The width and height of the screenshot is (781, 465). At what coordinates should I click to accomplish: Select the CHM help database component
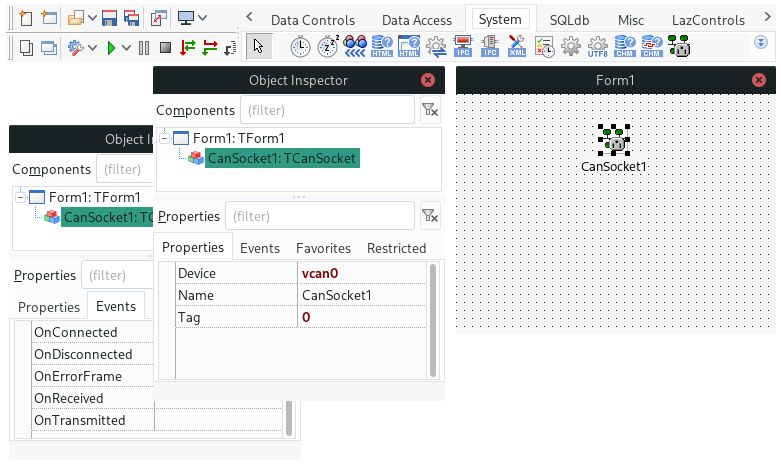[x=625, y=46]
